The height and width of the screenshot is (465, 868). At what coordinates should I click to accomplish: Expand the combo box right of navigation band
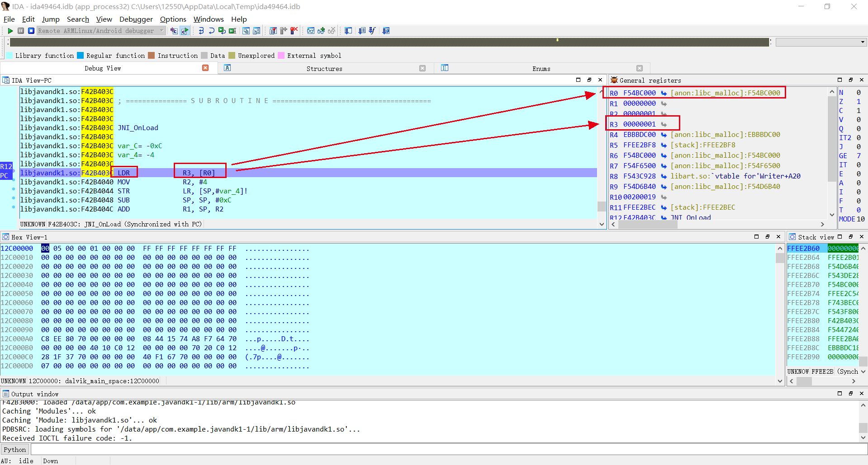point(863,42)
